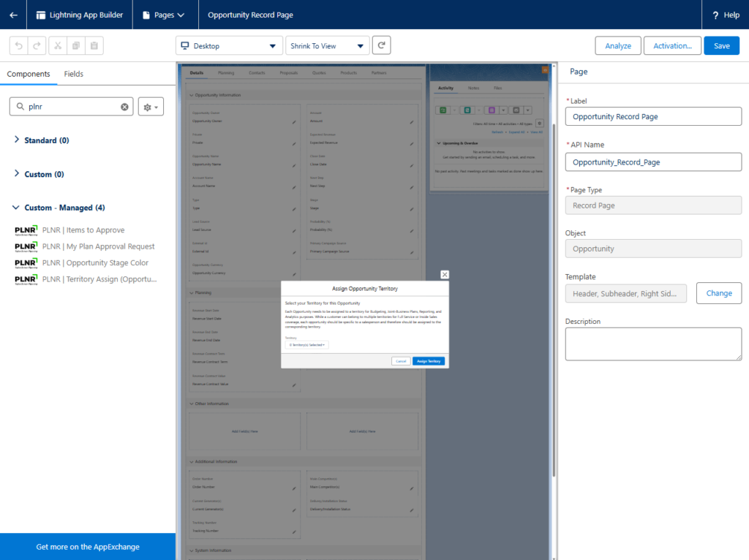Open the Activation... dialog
This screenshot has height=560, width=749.
coord(672,46)
